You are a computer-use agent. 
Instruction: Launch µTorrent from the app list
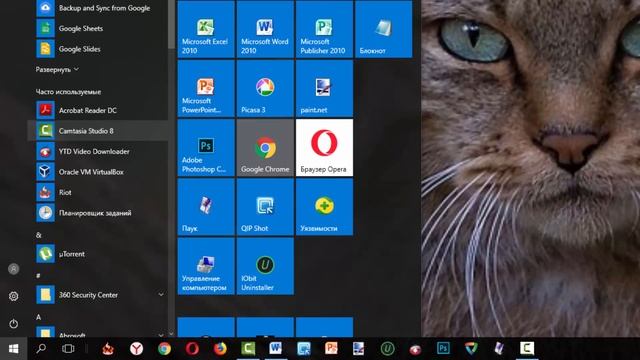[98, 254]
